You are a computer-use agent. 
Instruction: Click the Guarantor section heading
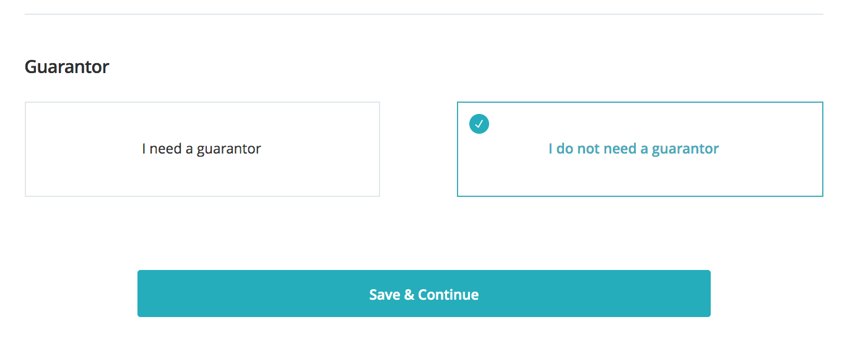coord(67,67)
